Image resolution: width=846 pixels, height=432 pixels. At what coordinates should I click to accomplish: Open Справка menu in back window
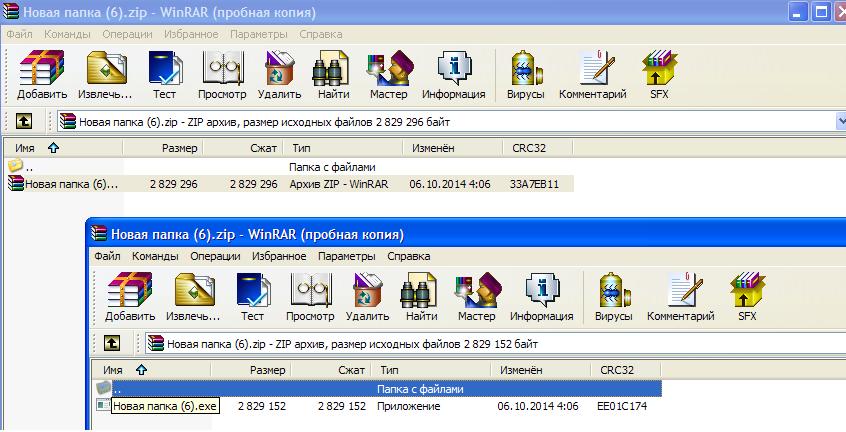pos(320,34)
